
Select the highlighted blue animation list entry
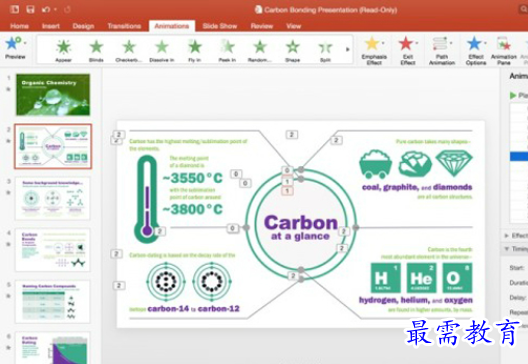(x=519, y=156)
